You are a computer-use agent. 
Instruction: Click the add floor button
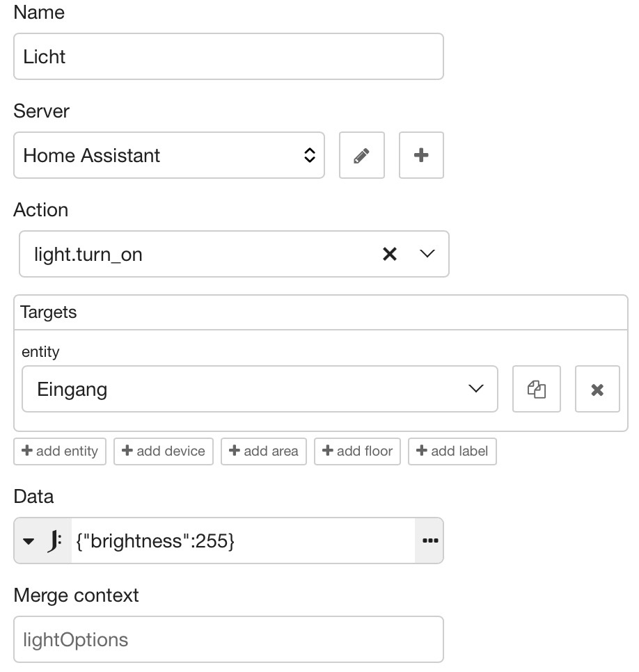(x=357, y=451)
